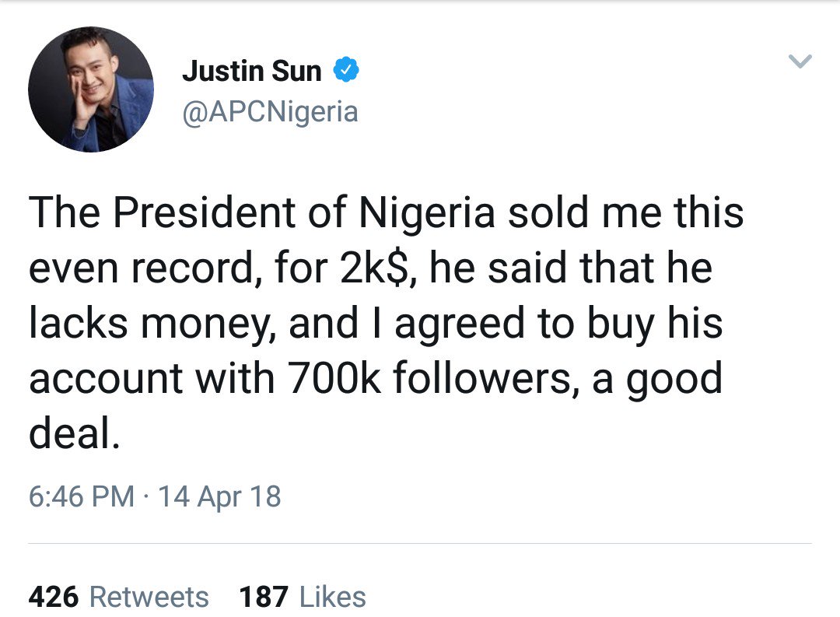Select the word "Retweets" label
840x617 pixels.
tap(149, 597)
